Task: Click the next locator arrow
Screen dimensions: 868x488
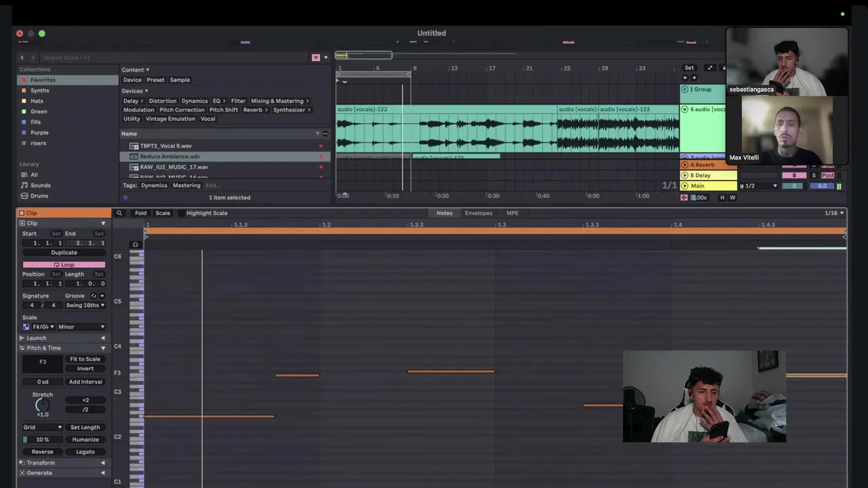Action: tap(694, 78)
